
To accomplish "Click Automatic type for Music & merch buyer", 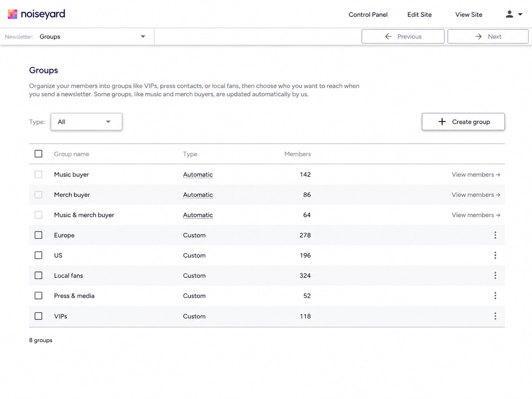I will click(198, 215).
